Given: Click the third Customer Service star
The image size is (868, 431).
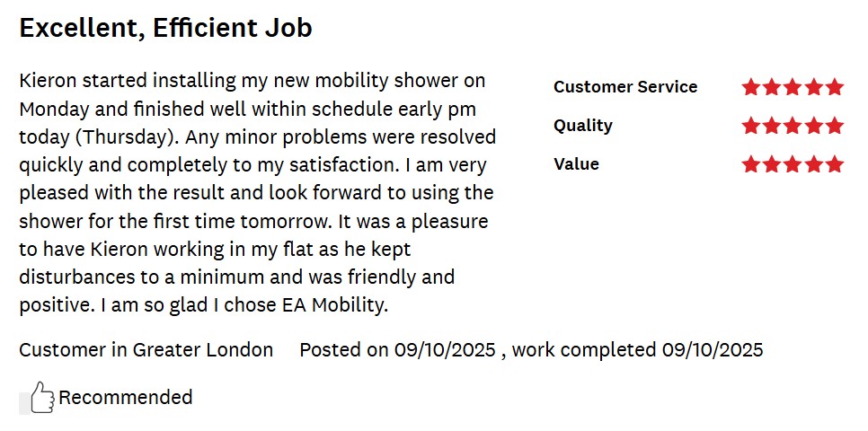Looking at the screenshot, I should point(793,87).
